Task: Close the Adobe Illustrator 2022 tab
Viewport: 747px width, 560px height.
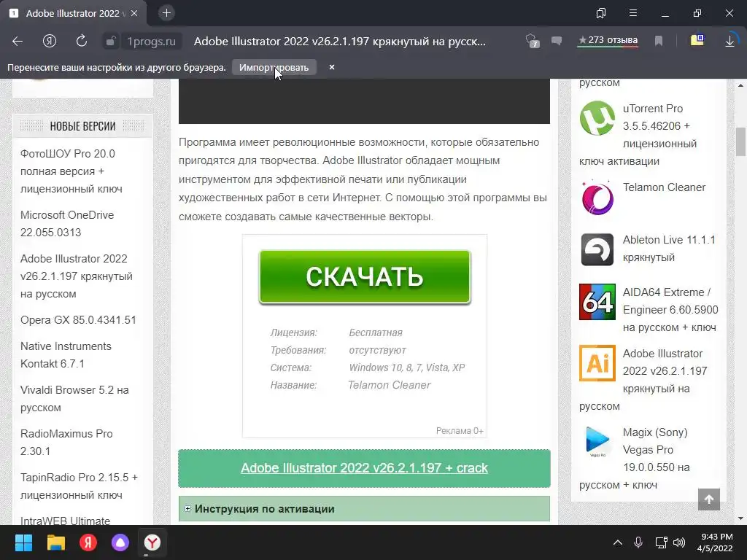Action: [134, 13]
